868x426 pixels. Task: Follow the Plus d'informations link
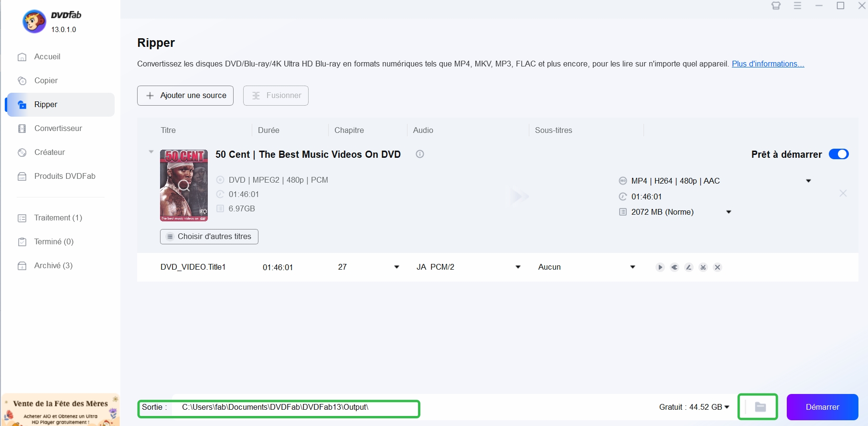point(768,64)
